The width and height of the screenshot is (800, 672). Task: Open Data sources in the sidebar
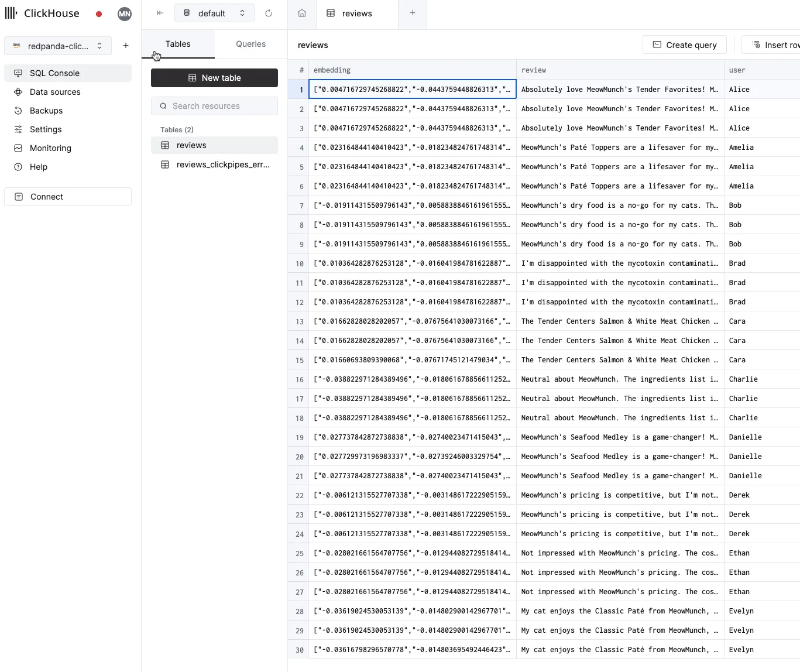click(x=68, y=92)
